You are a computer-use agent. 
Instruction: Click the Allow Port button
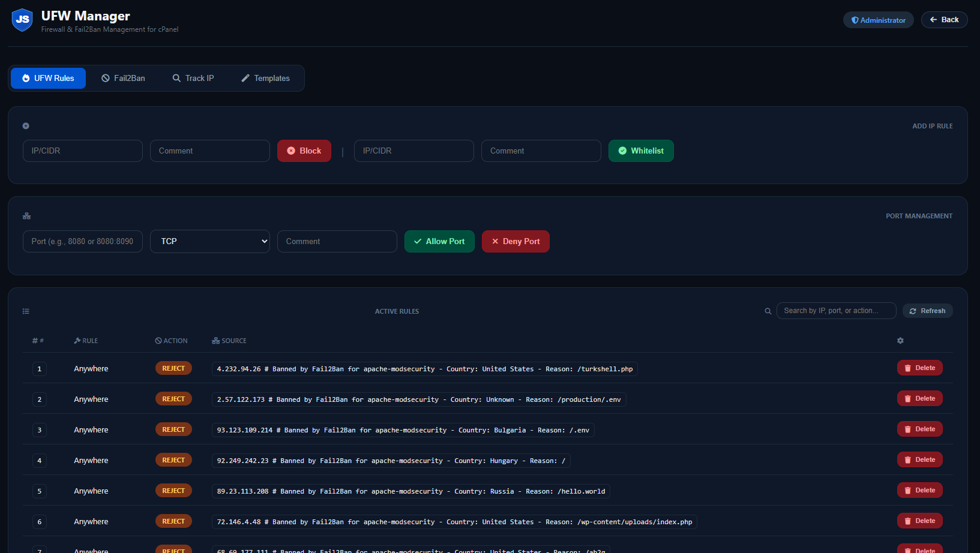pyautogui.click(x=439, y=241)
